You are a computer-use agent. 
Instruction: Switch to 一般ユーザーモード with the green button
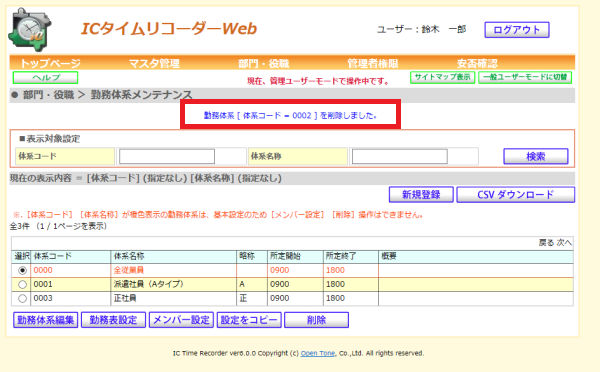[x=525, y=77]
